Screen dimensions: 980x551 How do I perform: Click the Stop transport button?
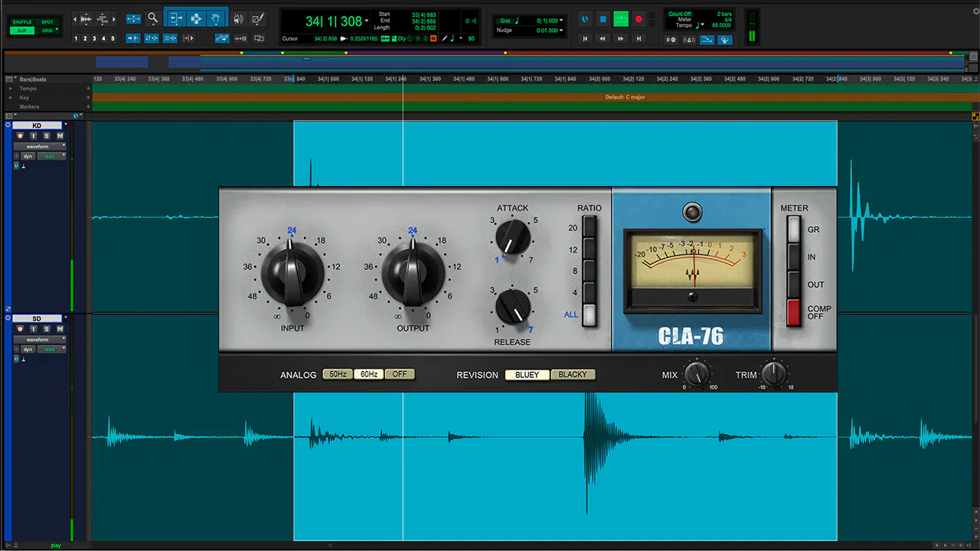(x=603, y=18)
